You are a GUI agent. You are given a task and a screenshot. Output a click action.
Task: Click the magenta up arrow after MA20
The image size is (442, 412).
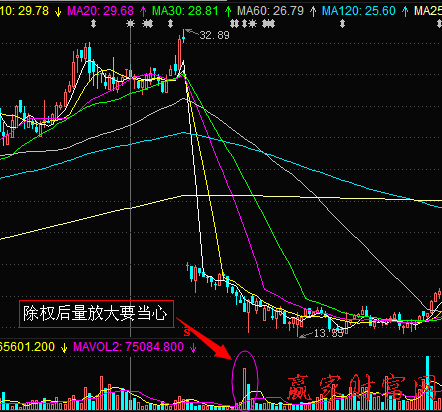point(143,12)
